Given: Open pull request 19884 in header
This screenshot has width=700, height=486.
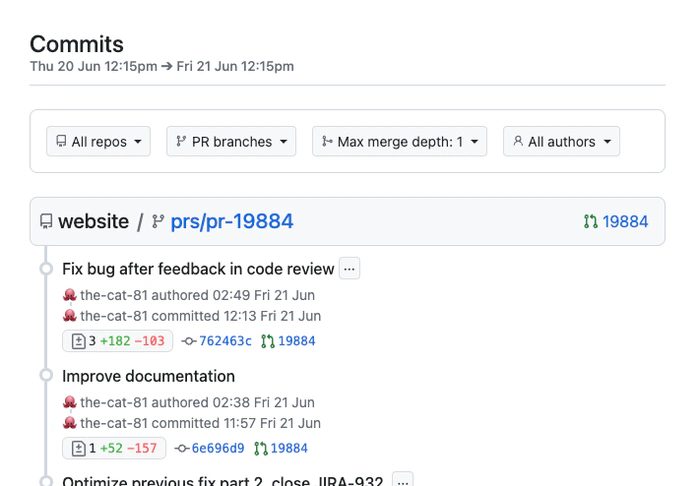Looking at the screenshot, I should [625, 222].
